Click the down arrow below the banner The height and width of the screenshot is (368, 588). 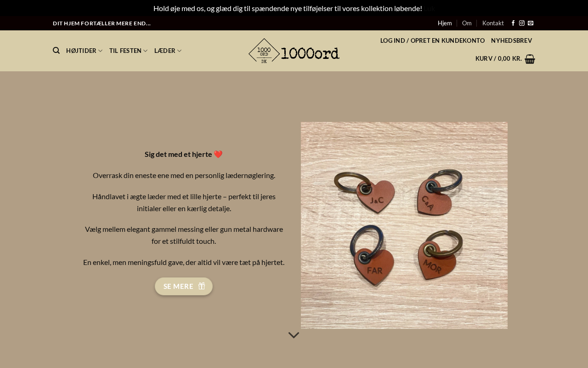(x=294, y=335)
